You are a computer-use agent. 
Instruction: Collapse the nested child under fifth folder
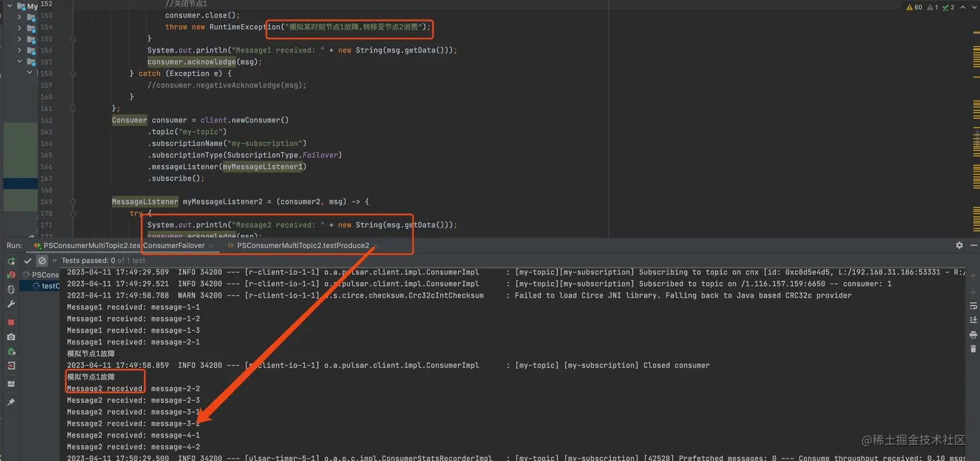coord(29,73)
